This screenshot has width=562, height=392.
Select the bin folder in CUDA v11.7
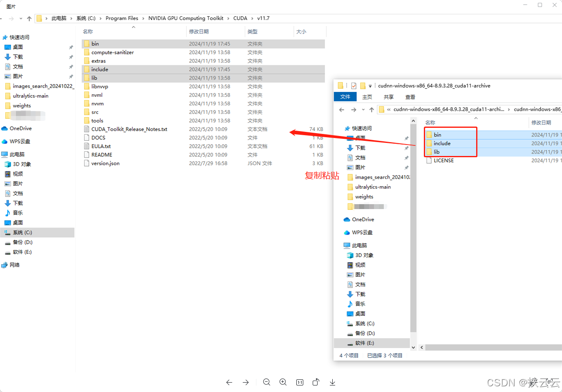[x=203, y=44]
